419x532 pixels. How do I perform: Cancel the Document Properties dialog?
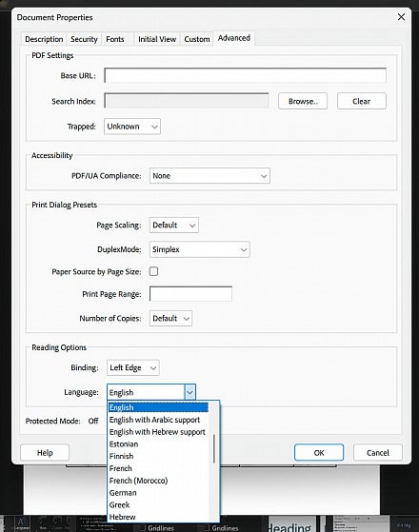pyautogui.click(x=378, y=453)
